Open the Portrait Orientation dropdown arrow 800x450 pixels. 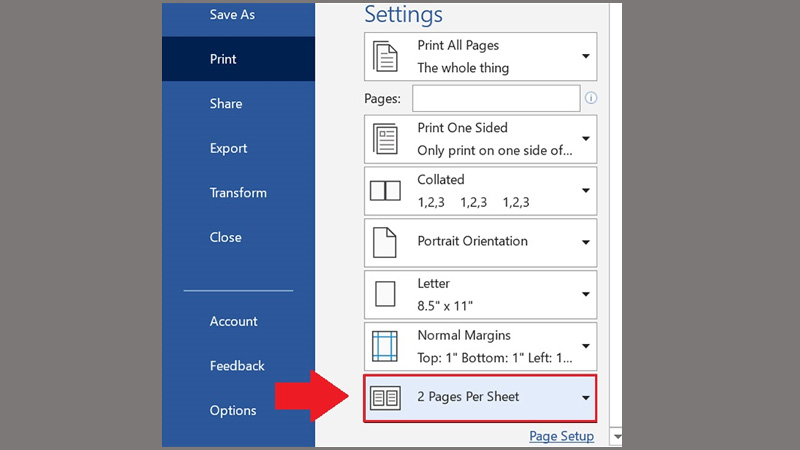(586, 242)
